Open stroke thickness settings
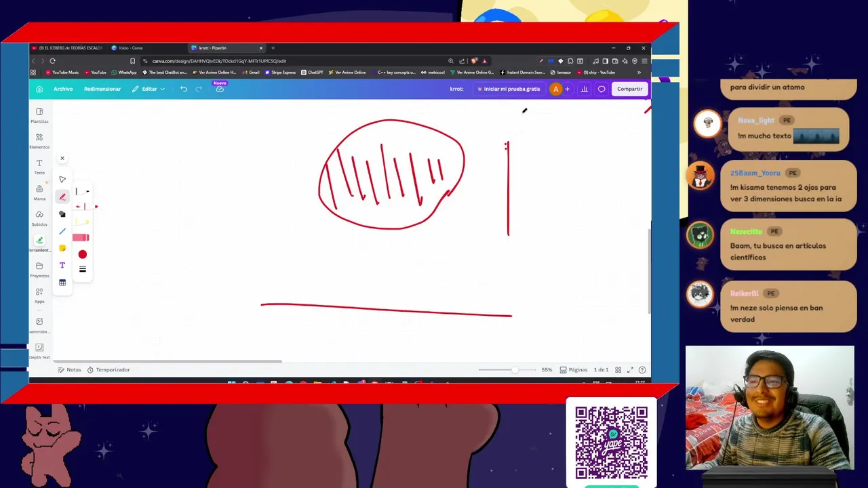This screenshot has width=868, height=488. tap(82, 269)
